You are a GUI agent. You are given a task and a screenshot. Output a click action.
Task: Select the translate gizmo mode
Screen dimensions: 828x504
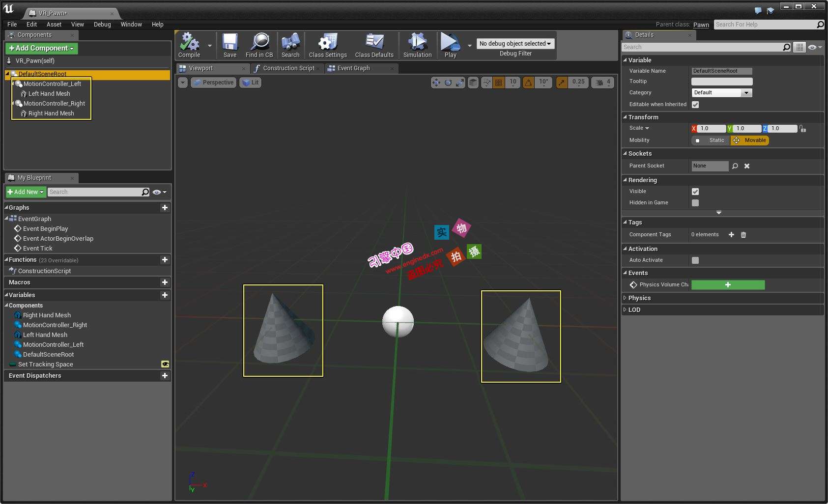pyautogui.click(x=436, y=83)
